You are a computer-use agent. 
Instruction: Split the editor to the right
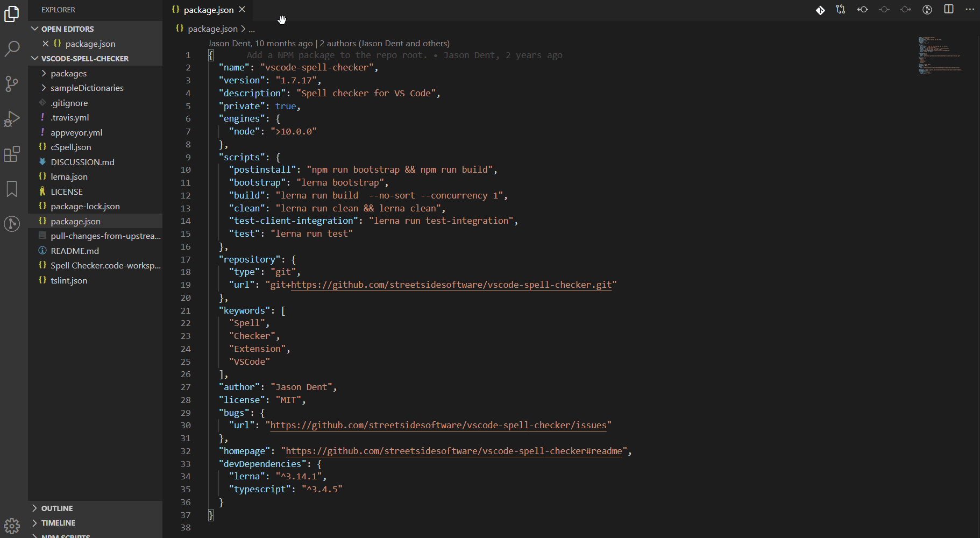click(949, 10)
